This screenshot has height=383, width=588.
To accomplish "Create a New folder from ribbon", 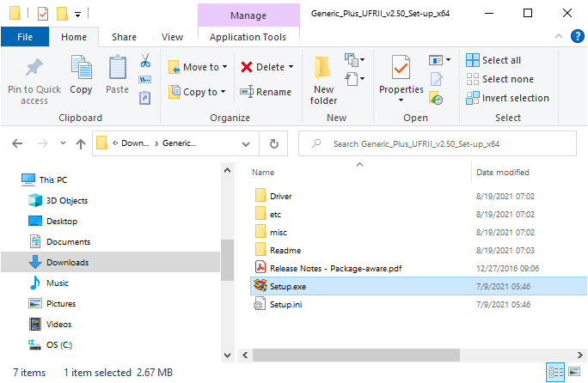I will pyautogui.click(x=323, y=80).
